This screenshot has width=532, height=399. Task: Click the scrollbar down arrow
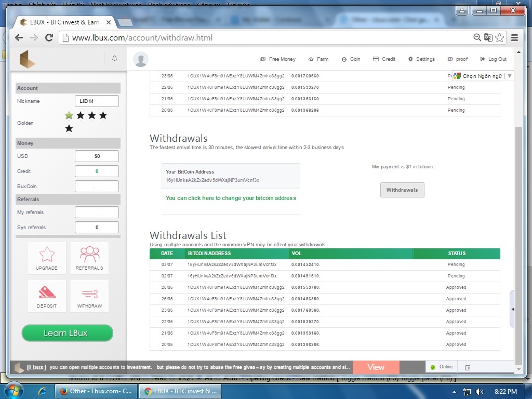click(518, 369)
